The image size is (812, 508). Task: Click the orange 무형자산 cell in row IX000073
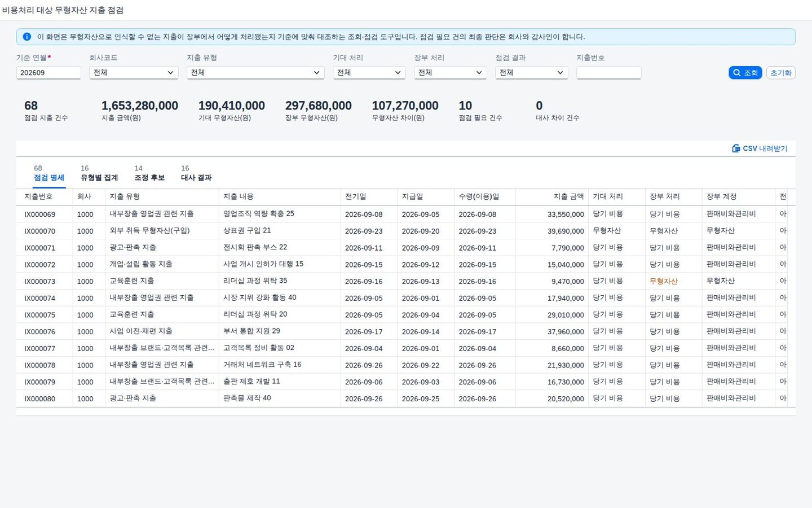(x=664, y=281)
